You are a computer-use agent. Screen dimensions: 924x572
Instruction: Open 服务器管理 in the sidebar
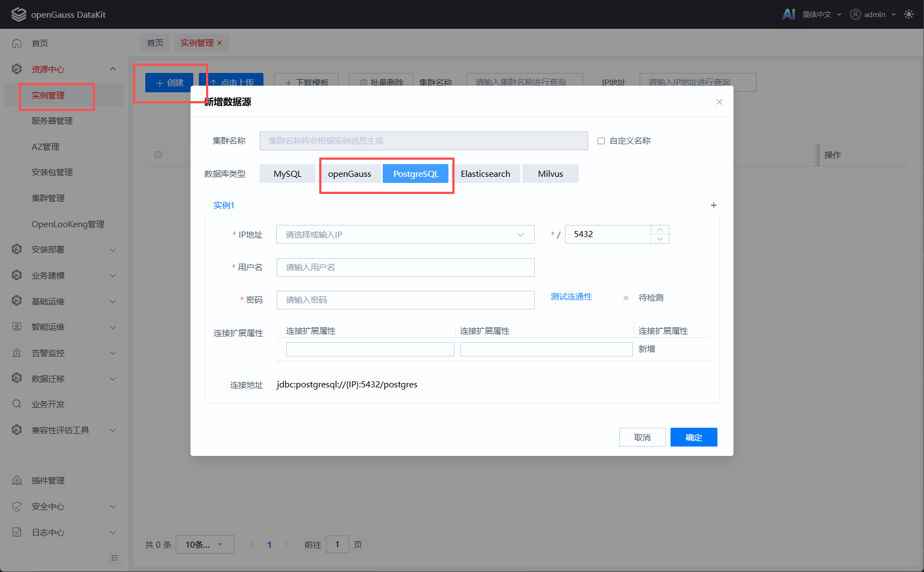(x=52, y=120)
